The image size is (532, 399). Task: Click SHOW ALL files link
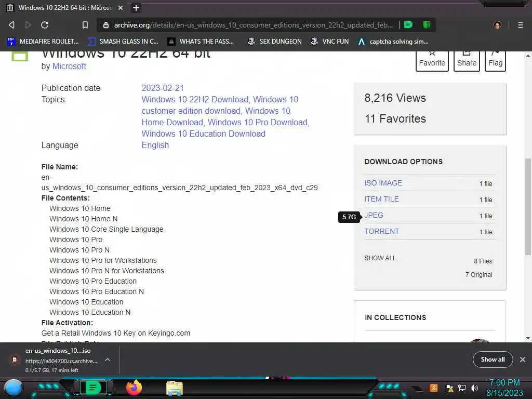(380, 258)
